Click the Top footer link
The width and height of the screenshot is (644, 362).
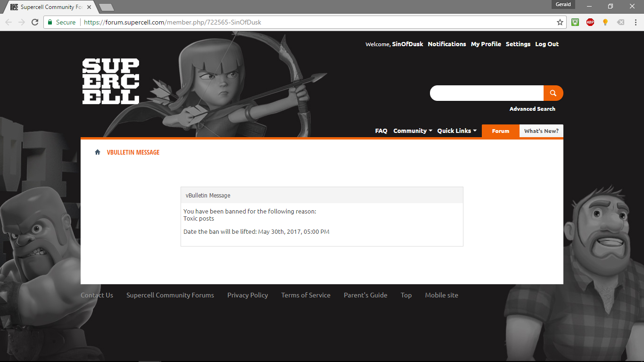pos(406,295)
